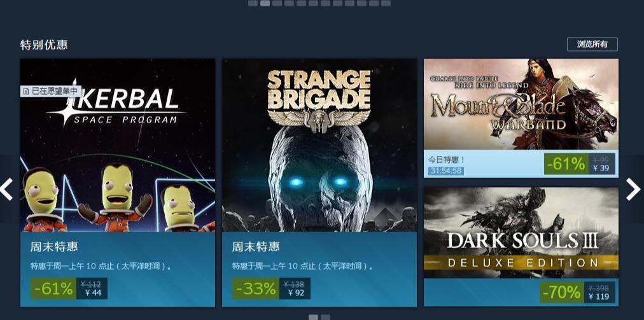Select the second top carousel page dot

(x=265, y=3)
